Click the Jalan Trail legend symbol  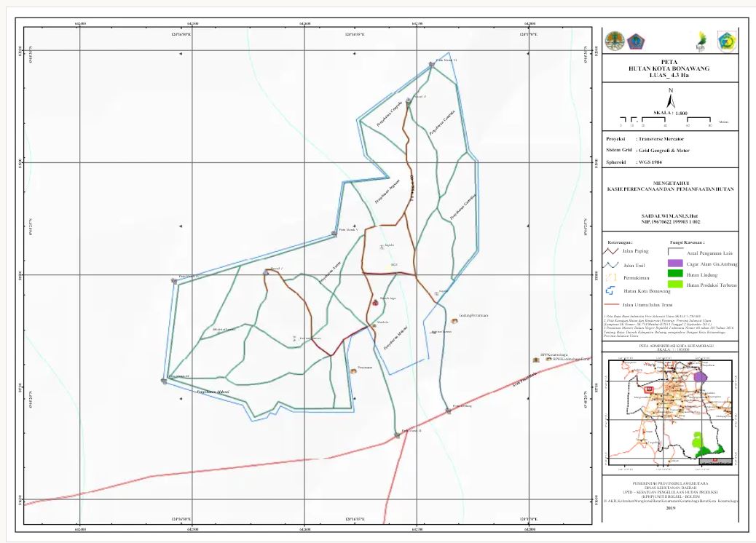[x=613, y=265]
